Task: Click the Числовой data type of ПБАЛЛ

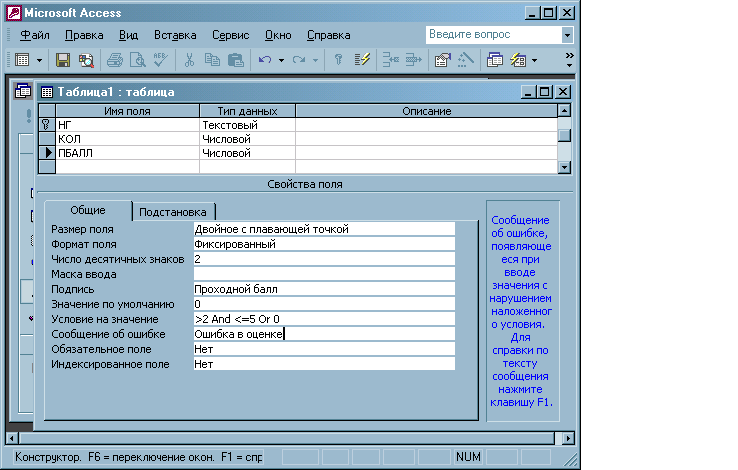Action: click(248, 153)
